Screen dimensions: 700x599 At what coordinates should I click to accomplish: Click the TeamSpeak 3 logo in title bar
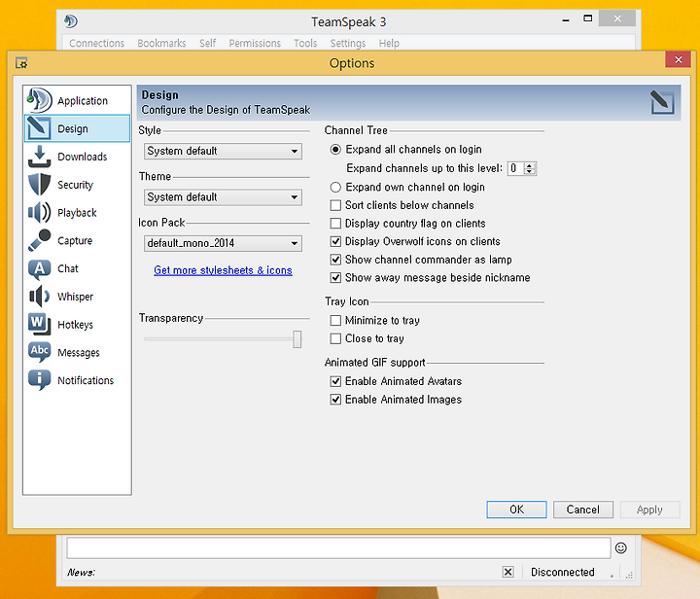coord(71,21)
